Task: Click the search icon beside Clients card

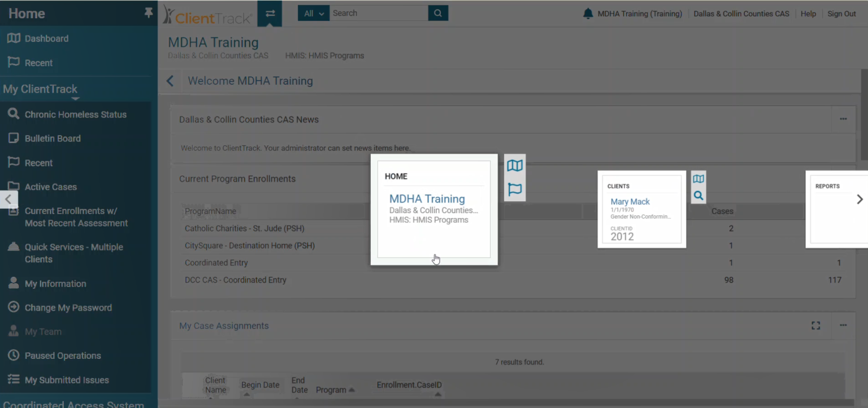Action: point(698,196)
